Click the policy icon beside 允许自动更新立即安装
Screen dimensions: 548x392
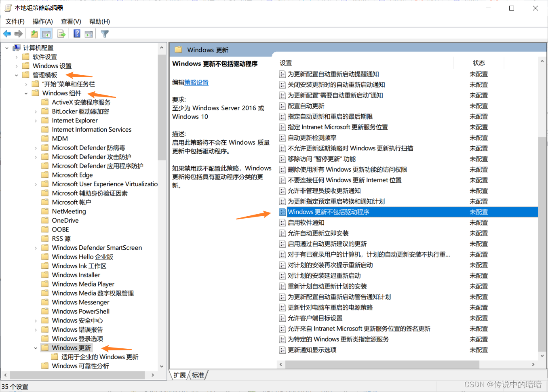point(282,233)
